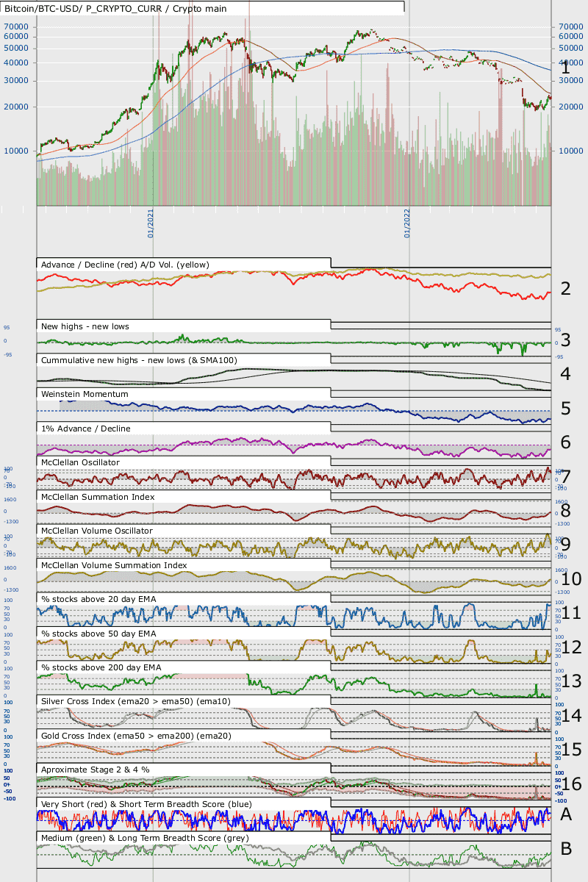588x882 pixels.
Task: Select the McClellan Volume Summation Index title
Action: [x=114, y=565]
